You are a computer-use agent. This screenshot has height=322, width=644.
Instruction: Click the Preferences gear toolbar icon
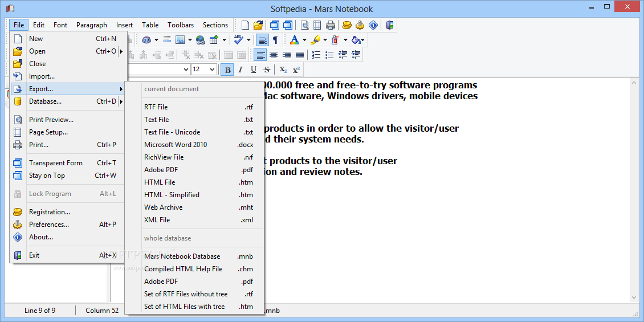[x=360, y=25]
